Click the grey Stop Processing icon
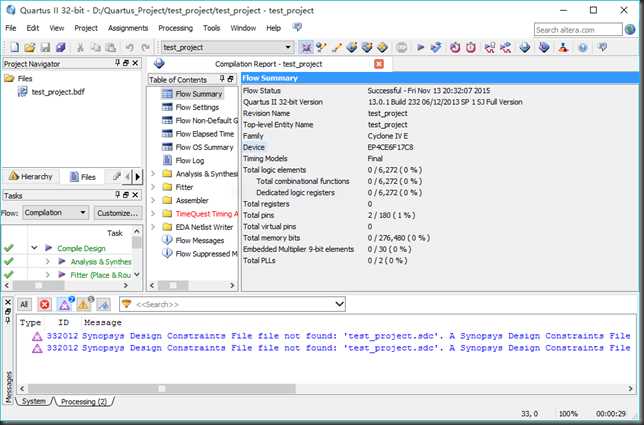Viewport: 644px width, 425px height. pyautogui.click(x=401, y=47)
